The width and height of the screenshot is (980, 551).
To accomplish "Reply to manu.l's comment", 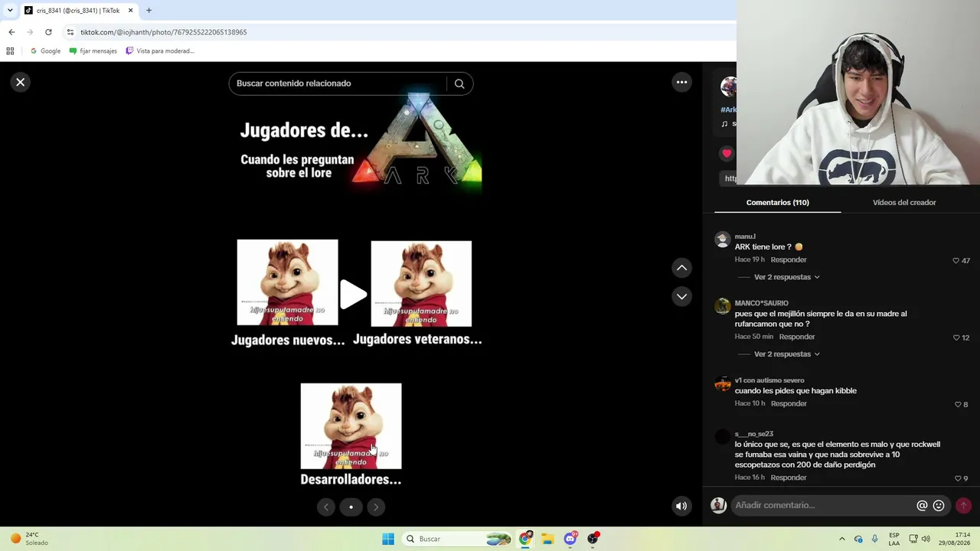I will coord(789,260).
